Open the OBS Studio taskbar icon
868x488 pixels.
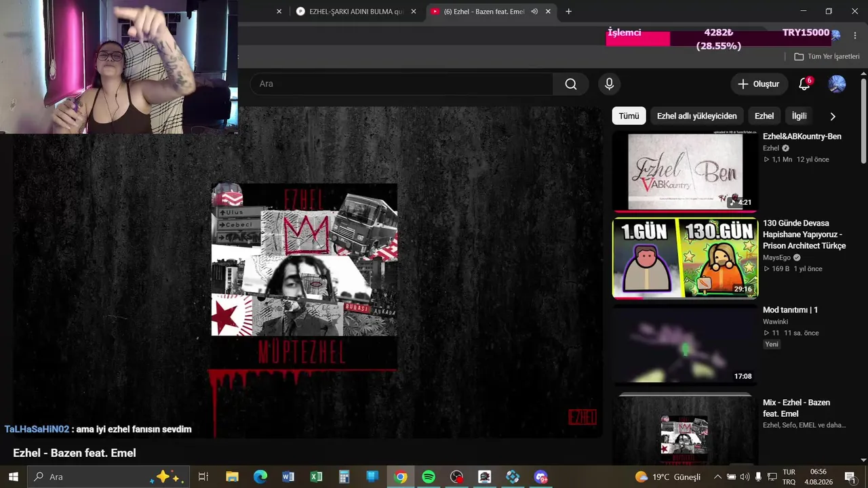tap(456, 476)
